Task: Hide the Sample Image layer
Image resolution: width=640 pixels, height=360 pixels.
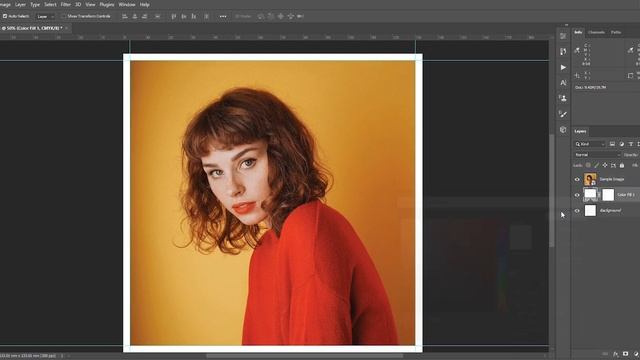Action: pos(577,179)
